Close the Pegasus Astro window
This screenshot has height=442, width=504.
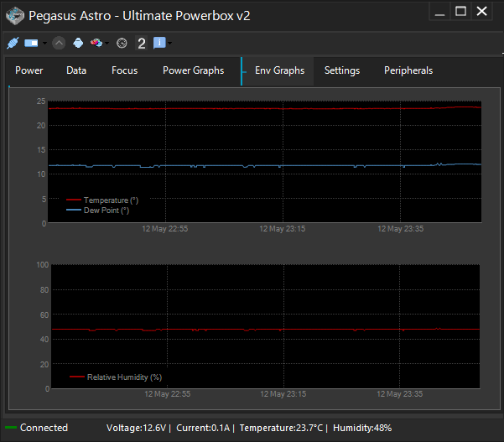click(x=481, y=12)
